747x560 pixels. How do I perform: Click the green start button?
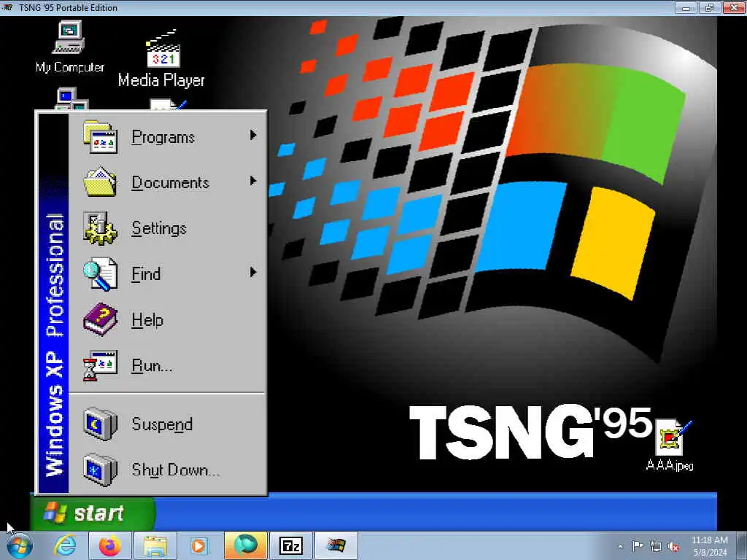click(93, 513)
